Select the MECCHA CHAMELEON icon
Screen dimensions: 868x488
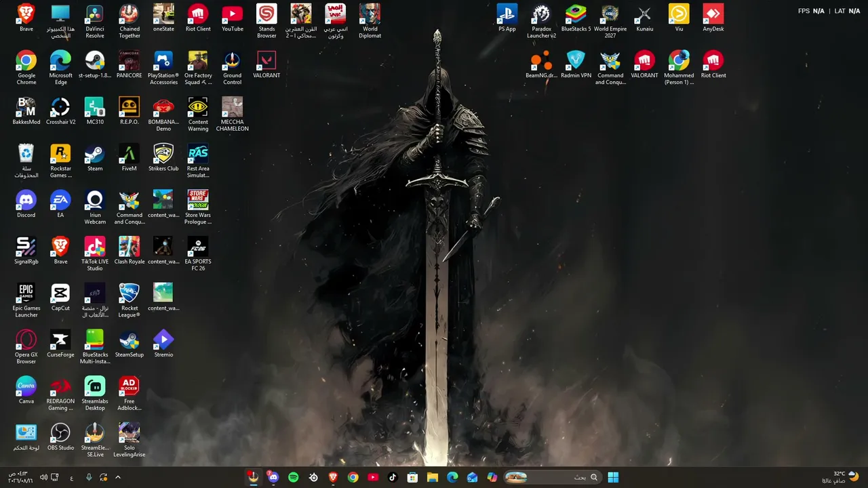pos(232,115)
